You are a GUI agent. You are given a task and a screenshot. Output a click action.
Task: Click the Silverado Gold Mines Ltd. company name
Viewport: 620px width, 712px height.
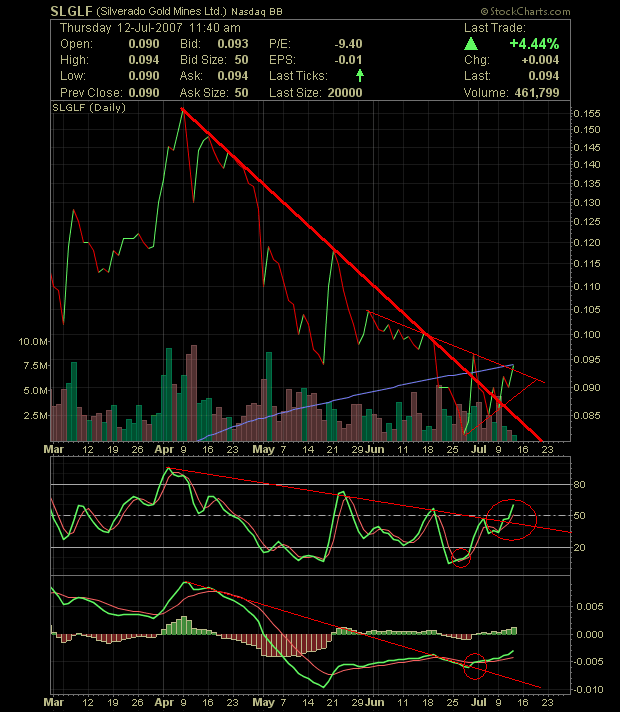[161, 11]
